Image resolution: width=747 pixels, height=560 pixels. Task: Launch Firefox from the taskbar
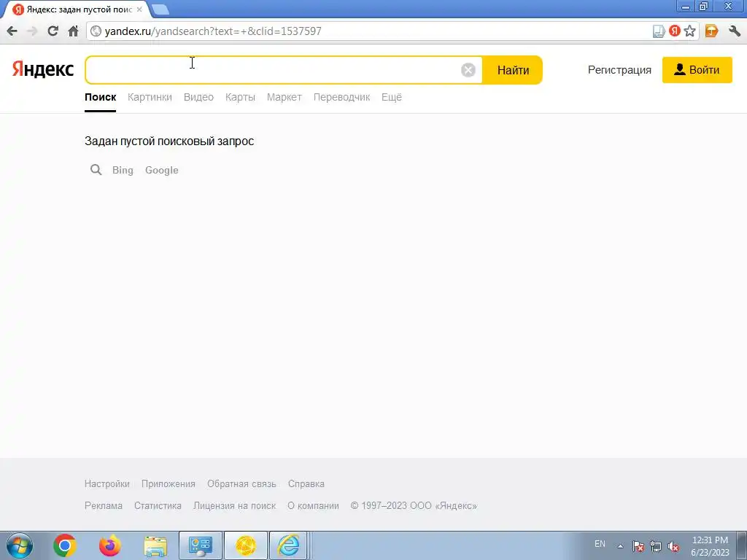(109, 545)
